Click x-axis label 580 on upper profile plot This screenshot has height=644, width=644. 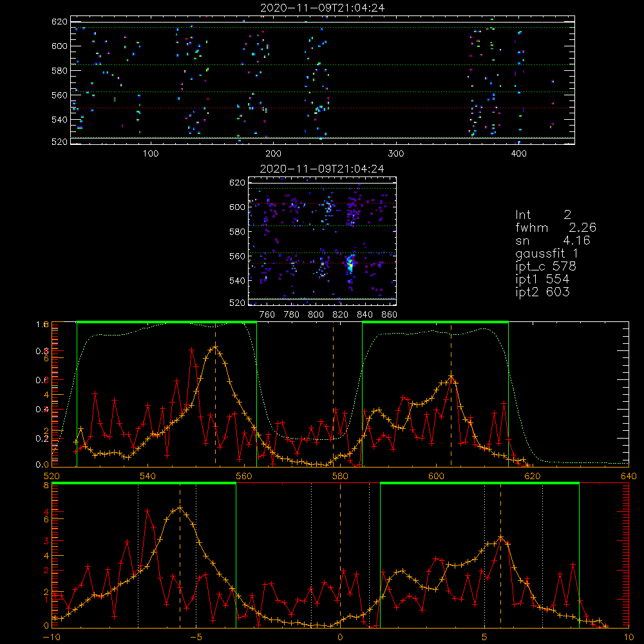pos(339,477)
